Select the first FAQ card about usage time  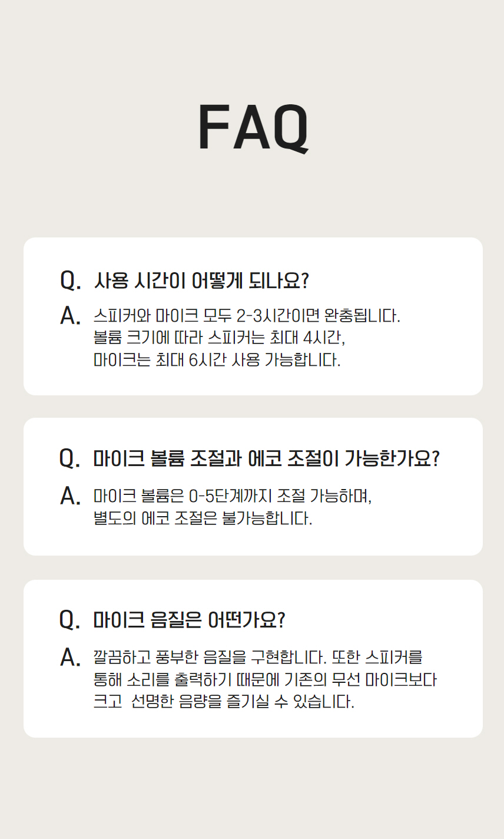253,316
